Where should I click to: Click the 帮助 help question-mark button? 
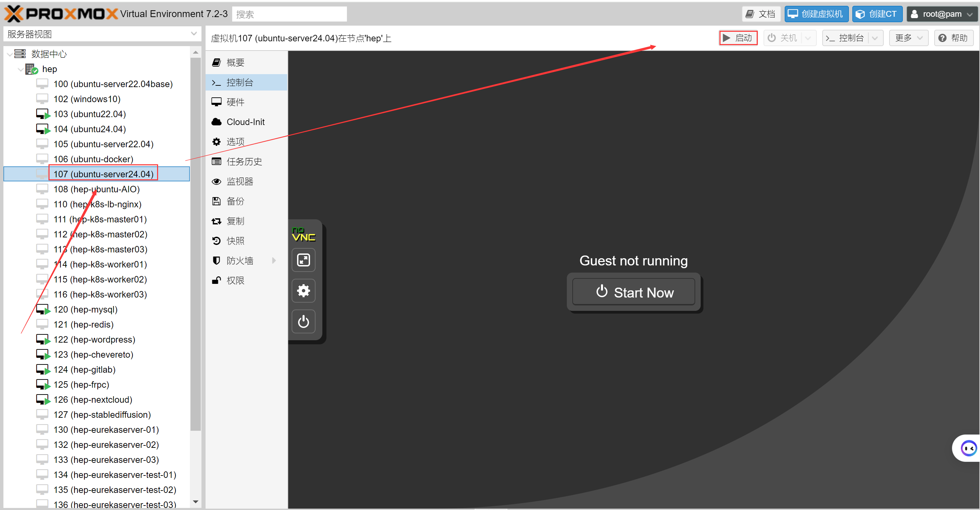953,38
